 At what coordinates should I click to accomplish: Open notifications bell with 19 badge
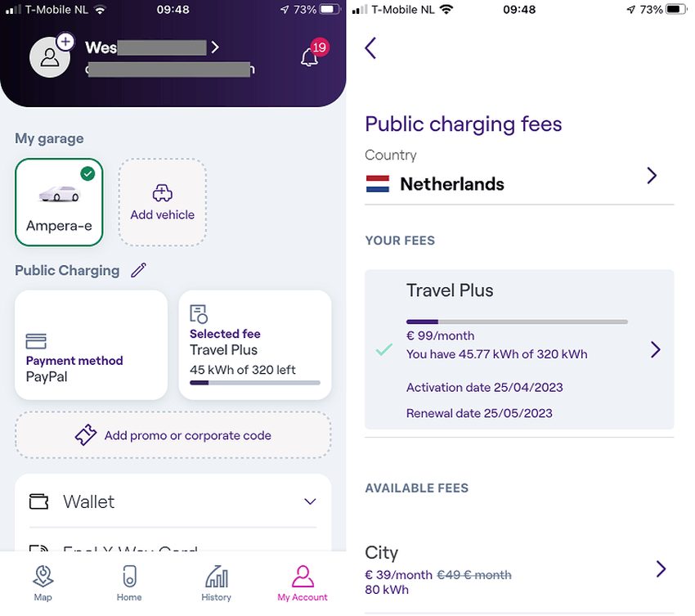(x=310, y=56)
